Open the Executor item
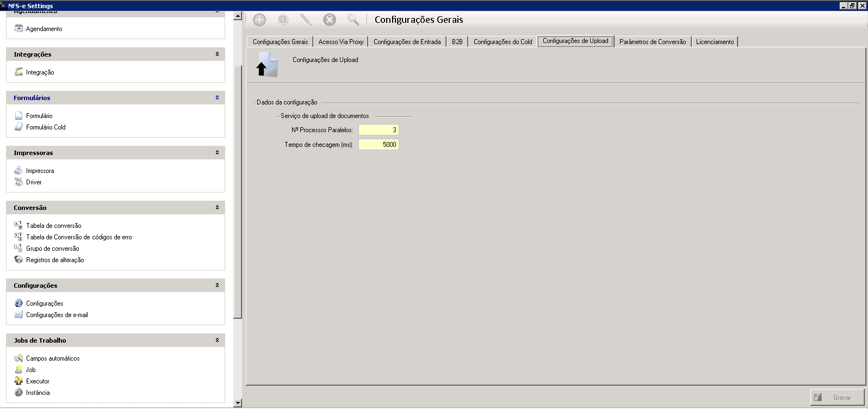The width and height of the screenshot is (868, 409). (38, 381)
